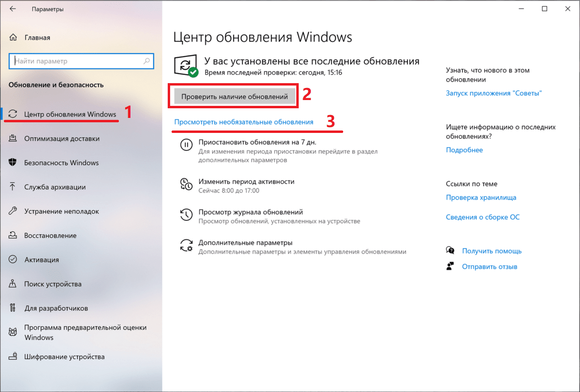Image resolution: width=580 pixels, height=392 pixels.
Task: Click the Дополнительные параметры gear-sync icon
Action: coord(186,245)
